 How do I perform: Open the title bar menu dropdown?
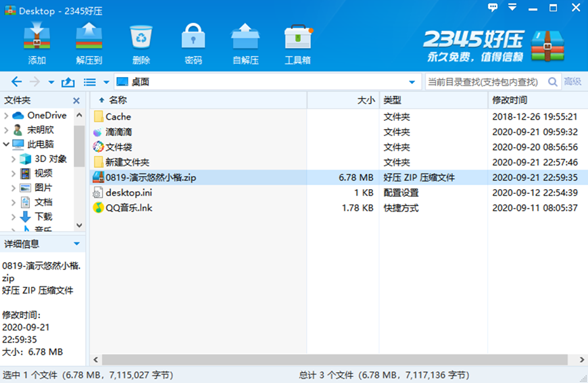point(512,7)
